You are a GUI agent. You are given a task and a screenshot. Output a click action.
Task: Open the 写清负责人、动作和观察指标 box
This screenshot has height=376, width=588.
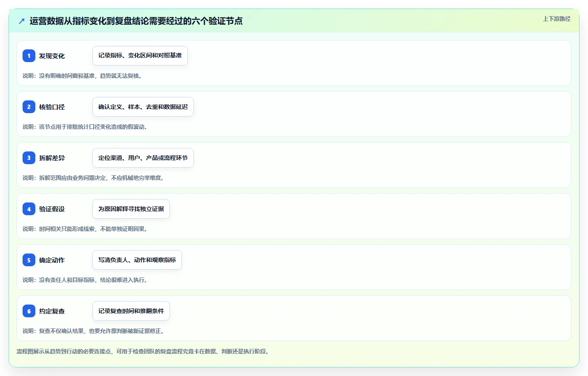click(x=137, y=260)
